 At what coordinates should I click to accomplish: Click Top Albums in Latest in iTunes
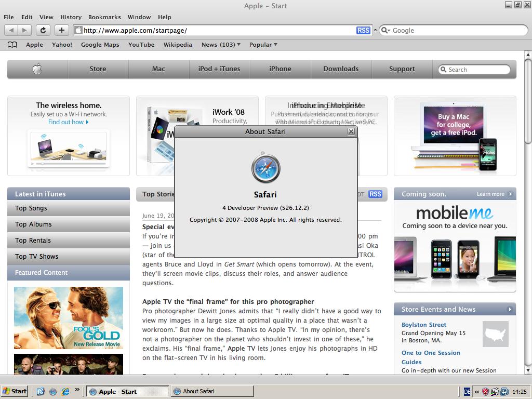(x=69, y=224)
